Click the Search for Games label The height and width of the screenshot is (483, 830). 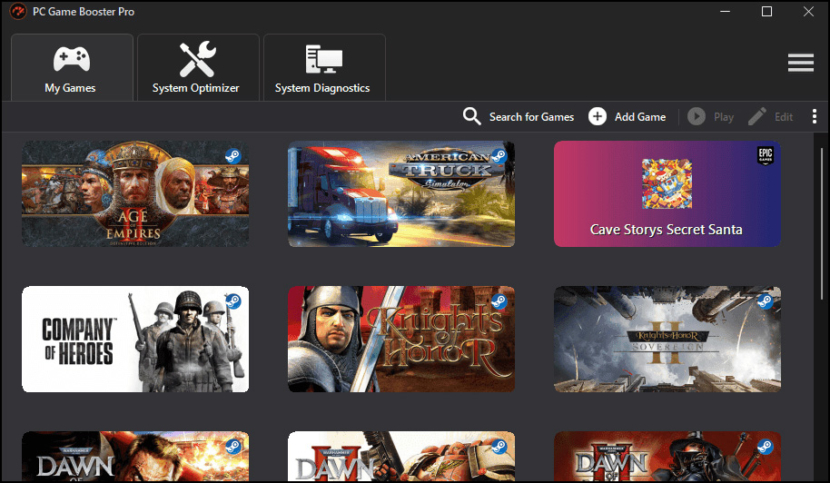[x=531, y=117]
